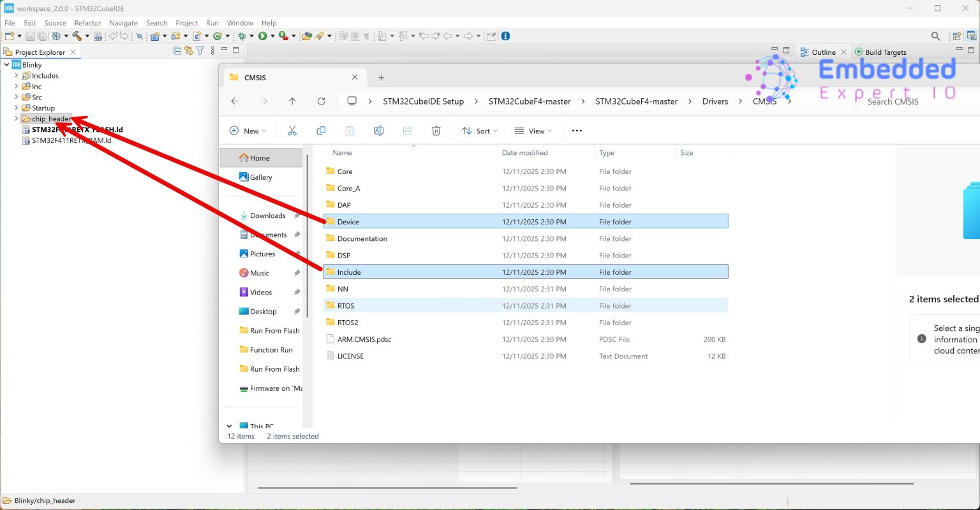Switch to the Build Targets tab
This screenshot has width=980, height=510.
[x=886, y=52]
